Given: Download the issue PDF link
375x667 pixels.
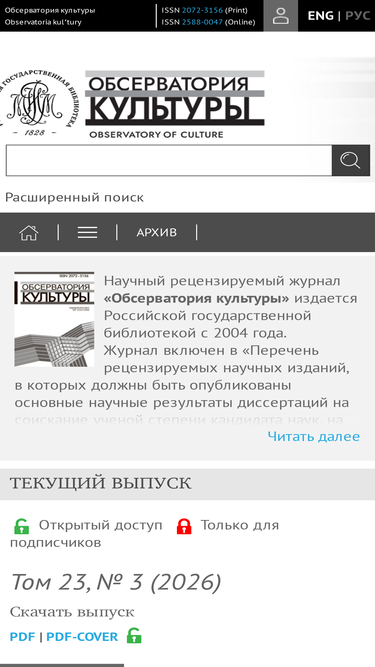Looking at the screenshot, I should point(22,637).
